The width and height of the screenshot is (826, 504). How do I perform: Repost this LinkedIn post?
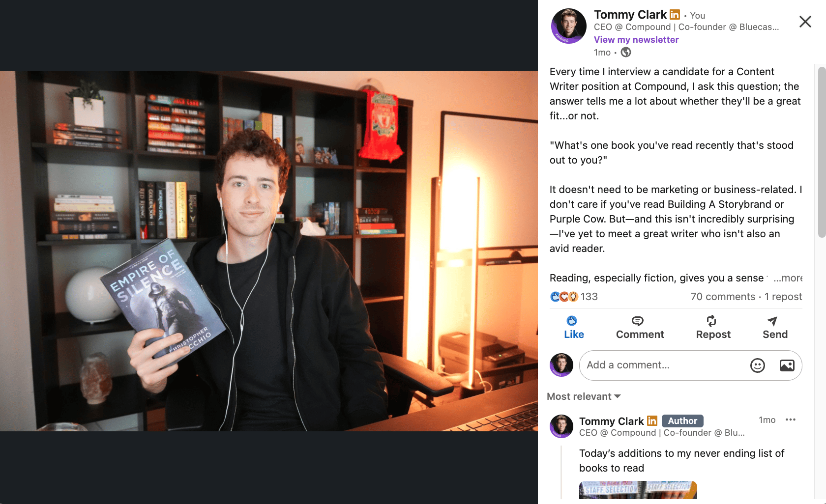click(x=713, y=328)
